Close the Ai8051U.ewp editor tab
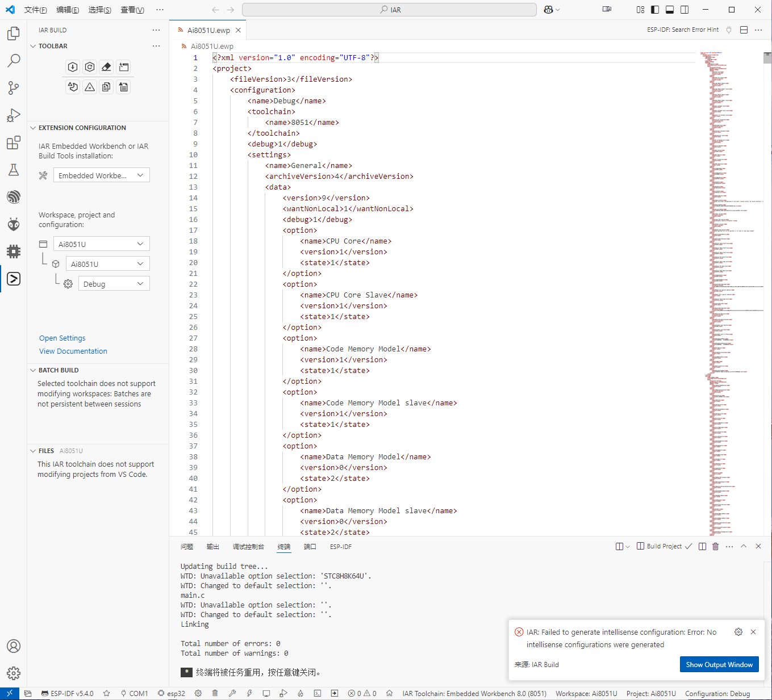The width and height of the screenshot is (772, 700). (239, 30)
